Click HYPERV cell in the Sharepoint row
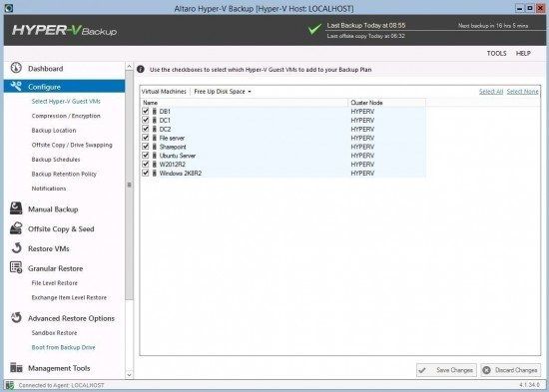Image resolution: width=549 pixels, height=392 pixels. point(362,147)
